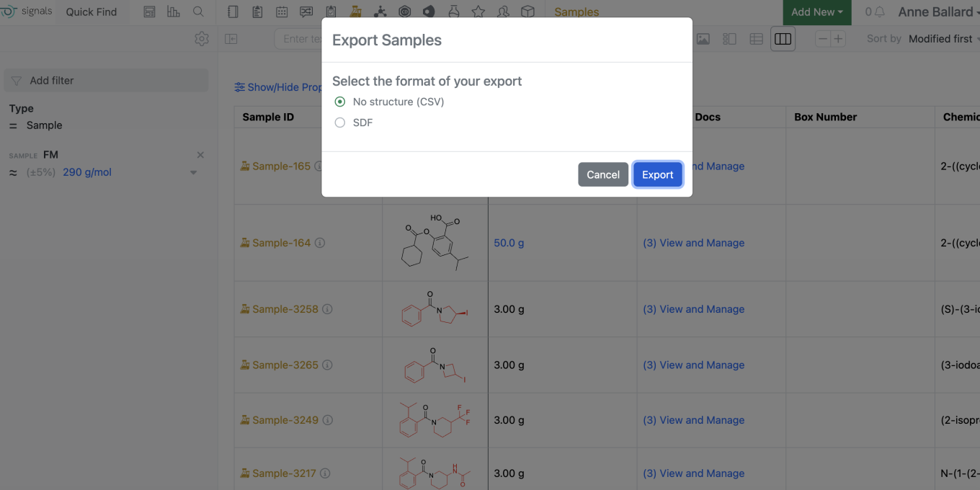Switch to the image gallery view icon
Viewport: 980px width, 490px height.
(x=703, y=39)
